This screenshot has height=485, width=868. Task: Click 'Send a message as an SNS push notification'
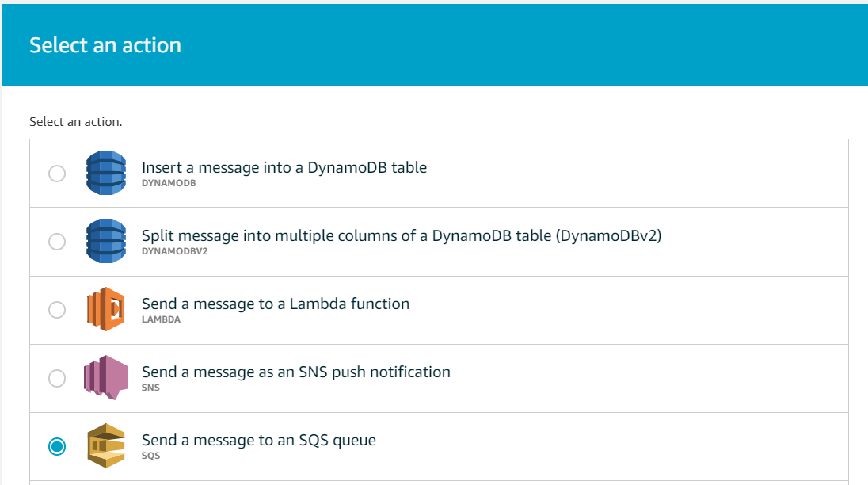pyautogui.click(x=295, y=372)
